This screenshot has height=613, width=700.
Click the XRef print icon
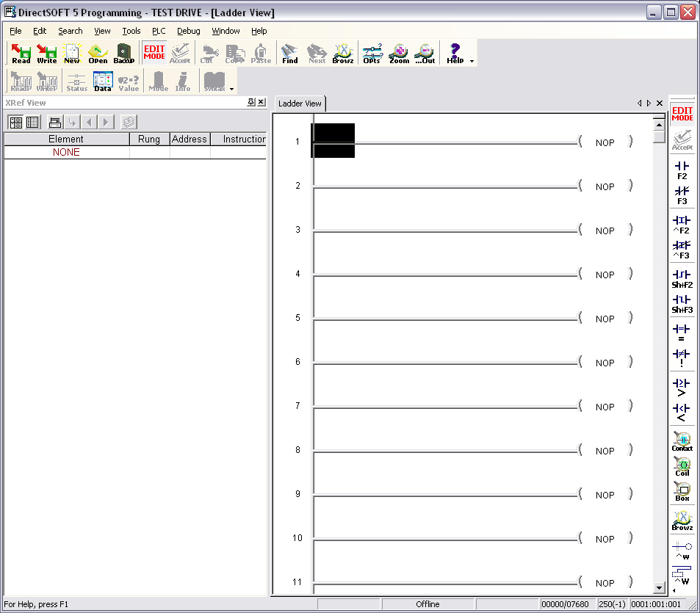[55, 122]
